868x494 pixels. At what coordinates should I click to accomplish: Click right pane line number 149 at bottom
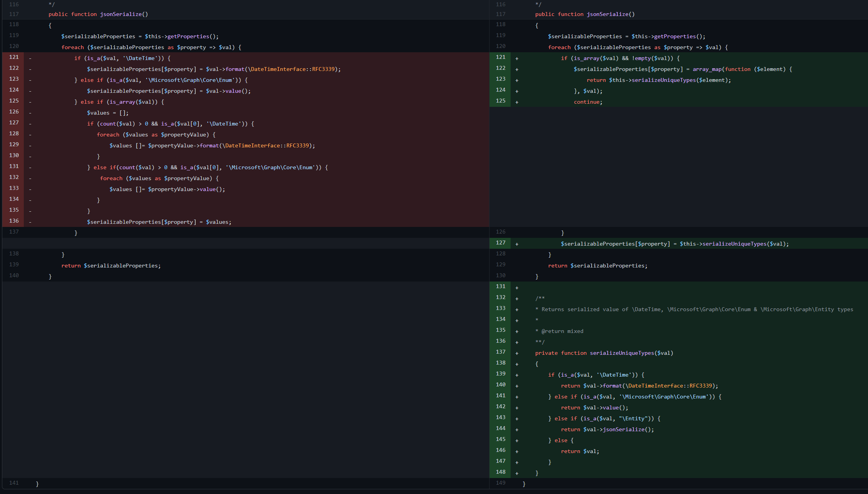click(500, 483)
